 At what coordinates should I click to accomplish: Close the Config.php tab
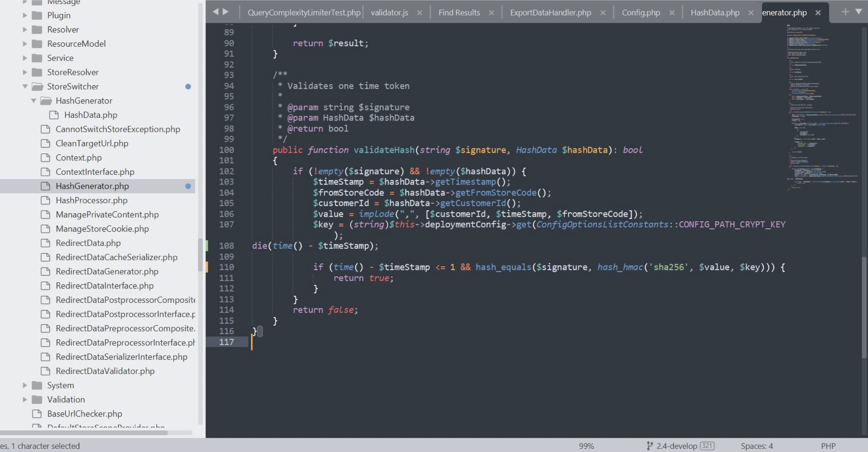tap(672, 12)
